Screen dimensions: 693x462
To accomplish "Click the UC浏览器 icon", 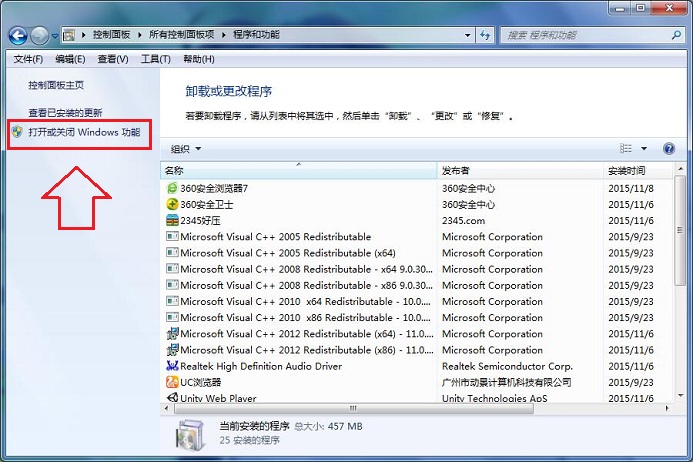I will [x=172, y=382].
